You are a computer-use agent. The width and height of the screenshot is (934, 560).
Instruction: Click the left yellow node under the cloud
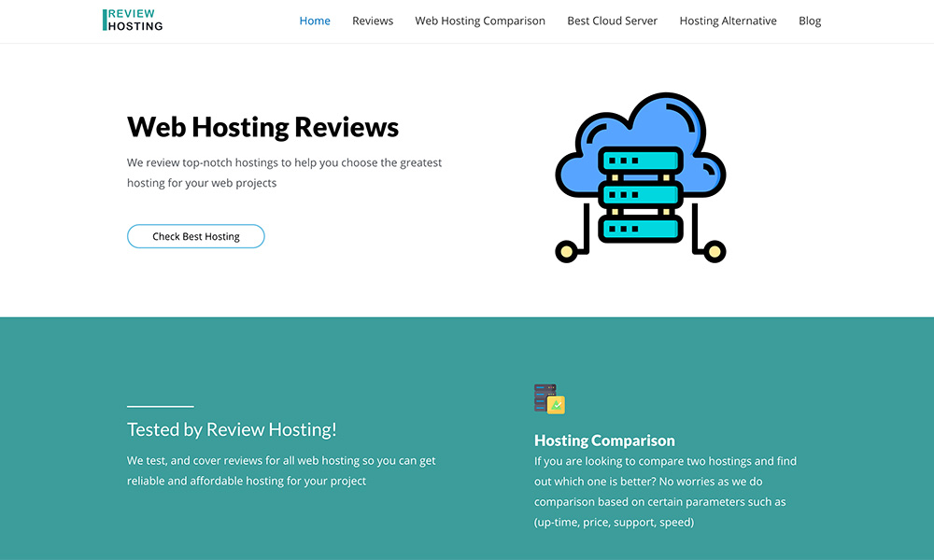pyautogui.click(x=566, y=250)
